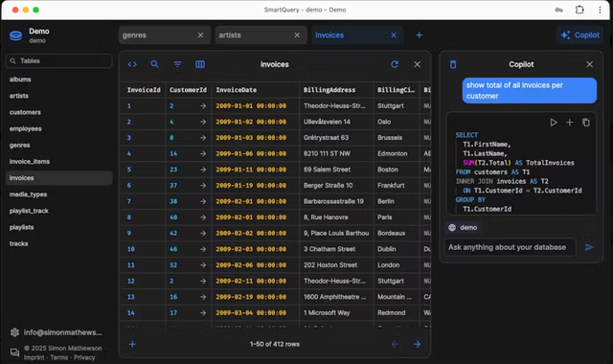Follow CustomerId arrow in row 1
Screen dimensions: 613x364
pyautogui.click(x=202, y=106)
